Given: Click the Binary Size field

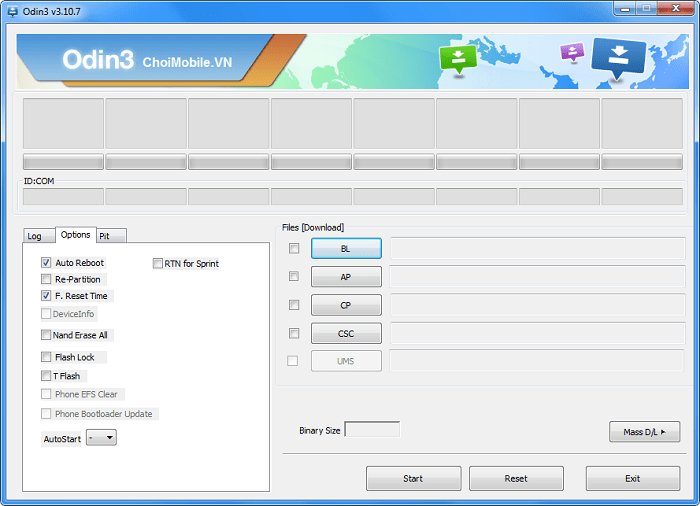Looking at the screenshot, I should point(372,430).
